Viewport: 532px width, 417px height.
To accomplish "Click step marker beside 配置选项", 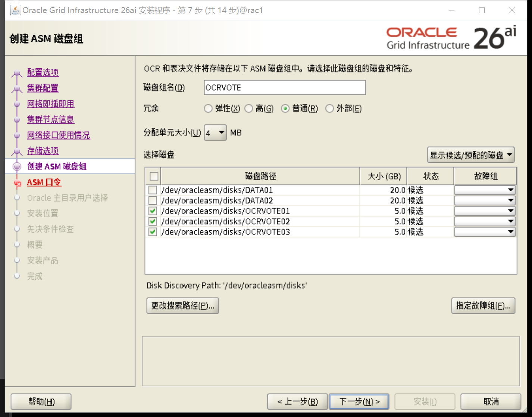I will (x=17, y=73).
